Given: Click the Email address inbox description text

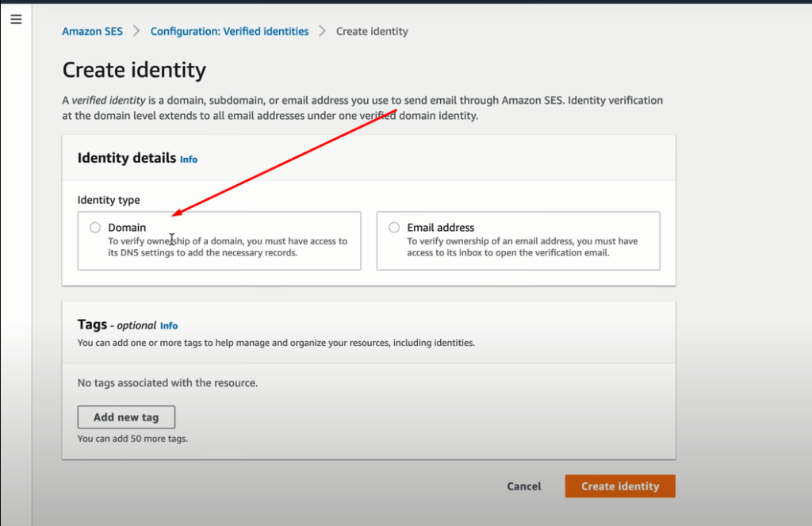Looking at the screenshot, I should pos(522,247).
